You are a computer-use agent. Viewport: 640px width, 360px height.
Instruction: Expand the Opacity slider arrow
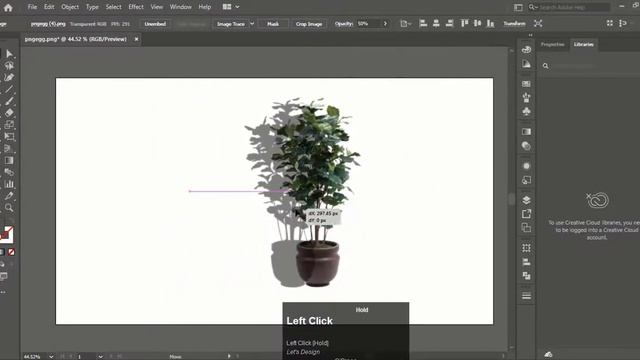tap(385, 24)
